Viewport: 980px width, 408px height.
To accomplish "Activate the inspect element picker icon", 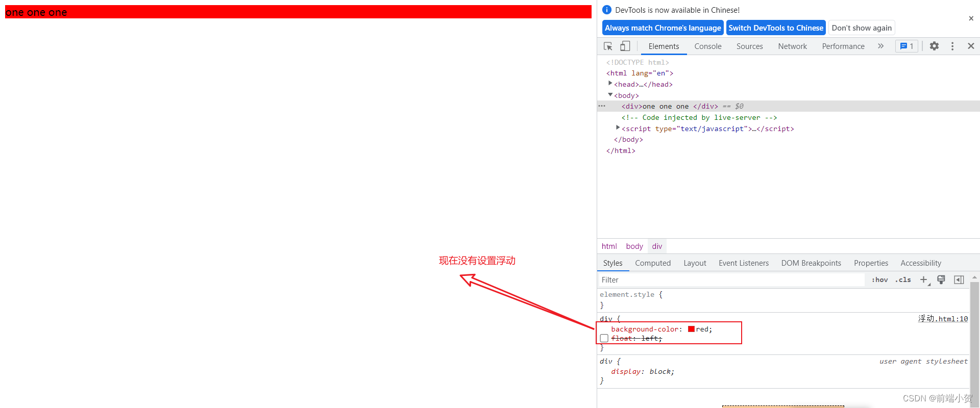I will [608, 46].
